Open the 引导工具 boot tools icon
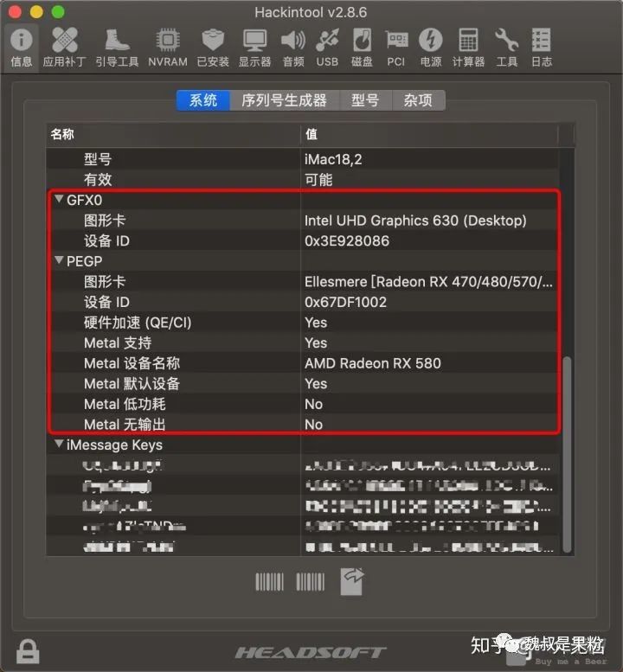Viewport: 623px width, 672px height. coord(117,48)
